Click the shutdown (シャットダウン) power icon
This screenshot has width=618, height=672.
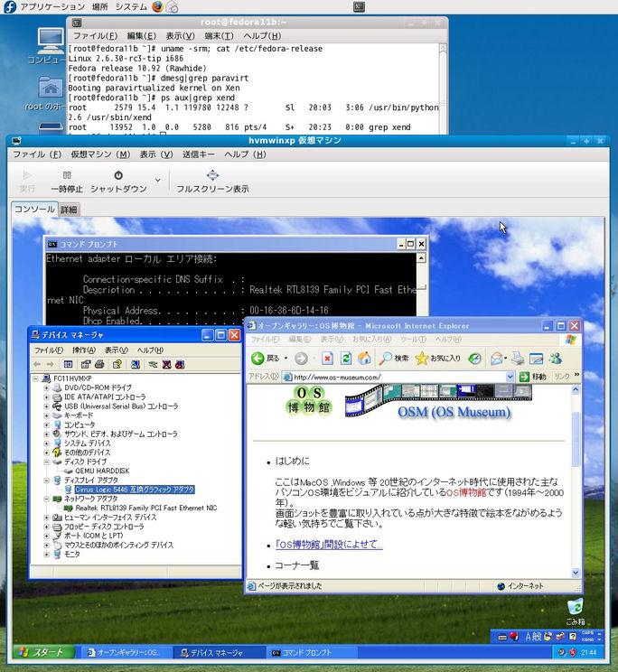click(118, 176)
